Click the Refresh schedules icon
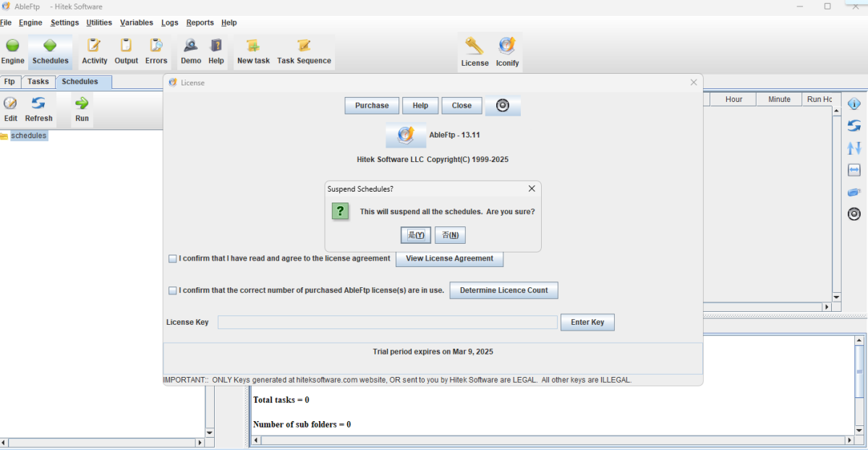868x450 pixels. click(x=38, y=103)
